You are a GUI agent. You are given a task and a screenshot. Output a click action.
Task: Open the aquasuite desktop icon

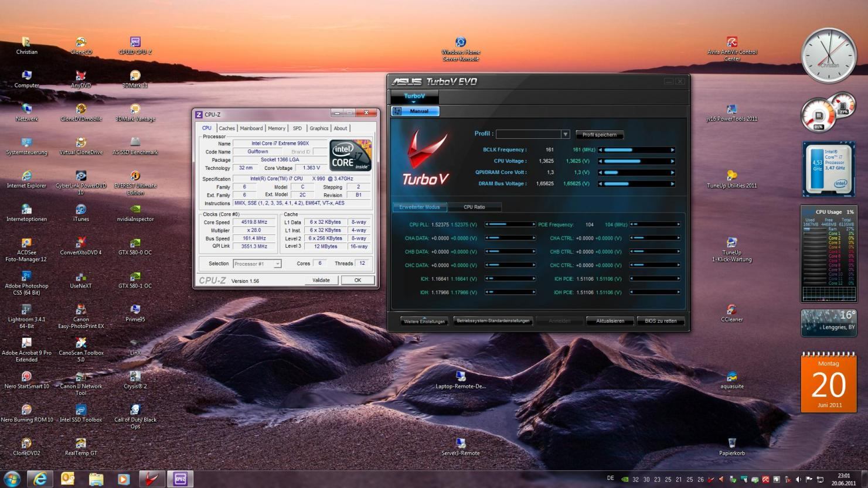732,380
